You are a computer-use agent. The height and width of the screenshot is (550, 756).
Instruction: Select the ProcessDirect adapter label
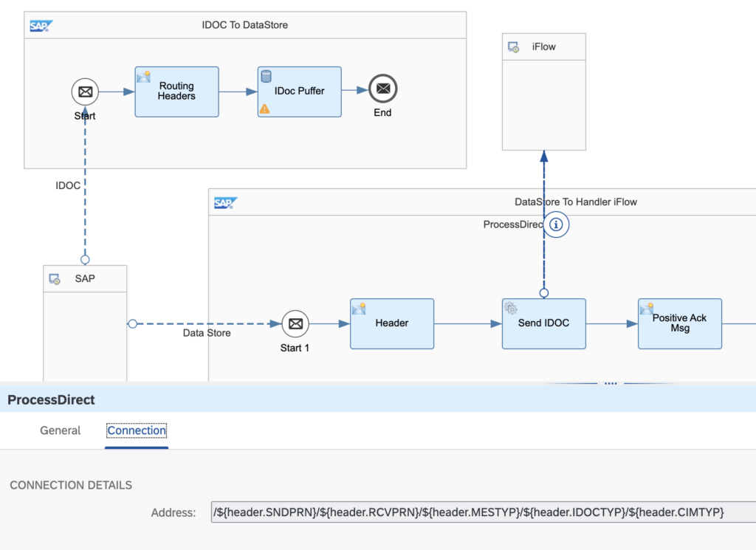coord(513,224)
